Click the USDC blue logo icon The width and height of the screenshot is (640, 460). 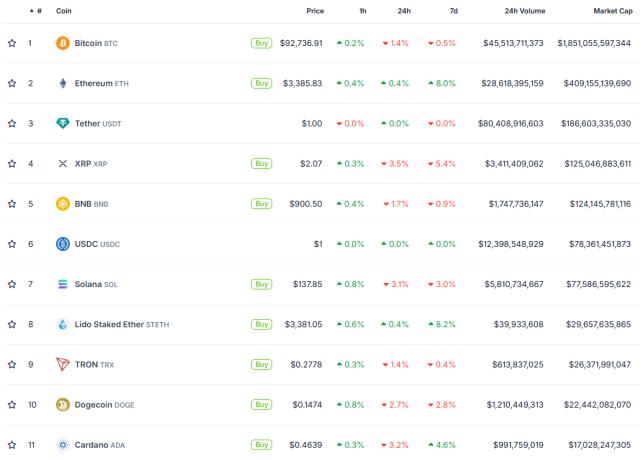tap(63, 243)
